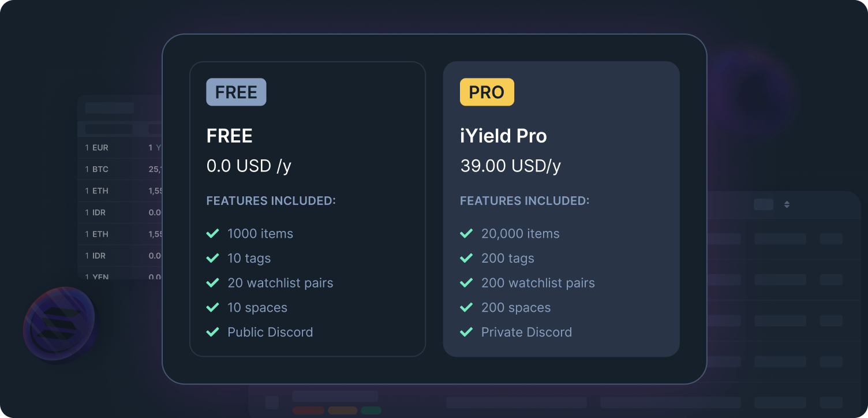
Task: Select the checkmark for 20 watchlist pairs
Action: point(212,283)
